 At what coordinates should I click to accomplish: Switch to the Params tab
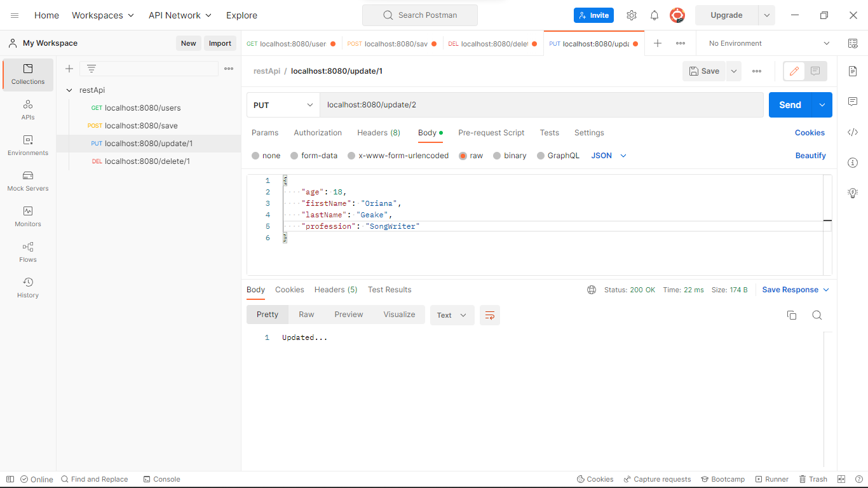point(265,133)
